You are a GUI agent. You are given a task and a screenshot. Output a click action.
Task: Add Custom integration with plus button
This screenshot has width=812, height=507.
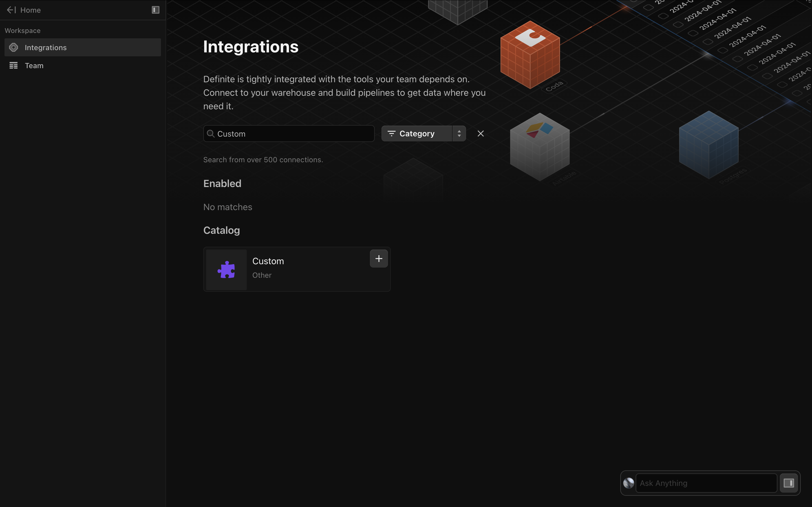(x=379, y=259)
